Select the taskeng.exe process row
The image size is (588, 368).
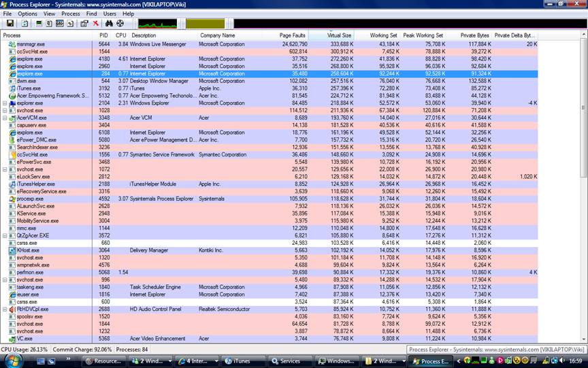pyautogui.click(x=269, y=287)
